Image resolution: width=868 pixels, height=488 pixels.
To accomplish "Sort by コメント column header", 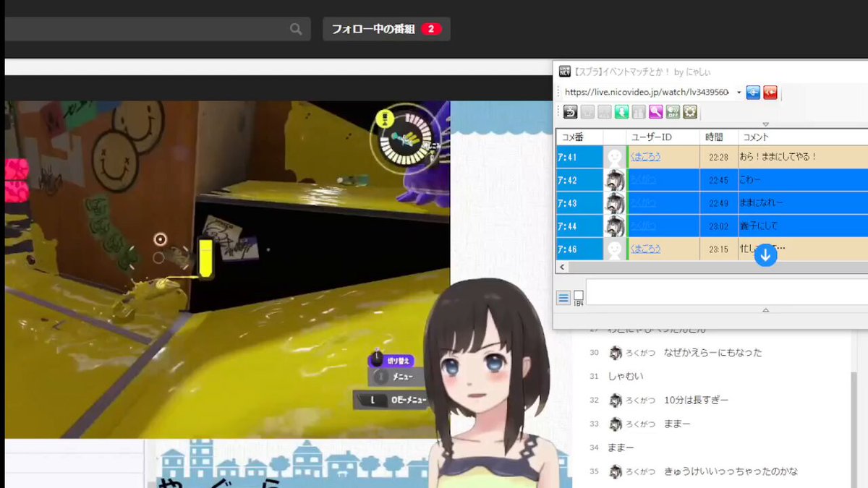I will pos(803,137).
